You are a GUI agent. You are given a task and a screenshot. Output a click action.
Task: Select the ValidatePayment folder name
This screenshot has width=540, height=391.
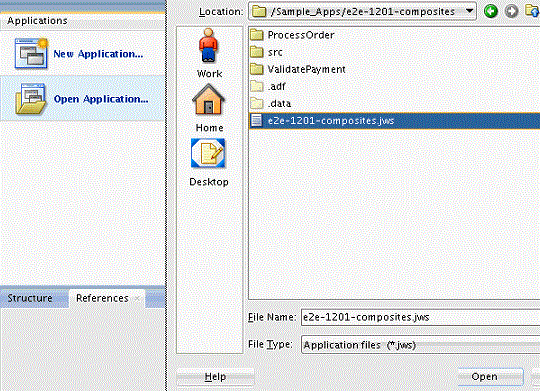click(x=307, y=69)
